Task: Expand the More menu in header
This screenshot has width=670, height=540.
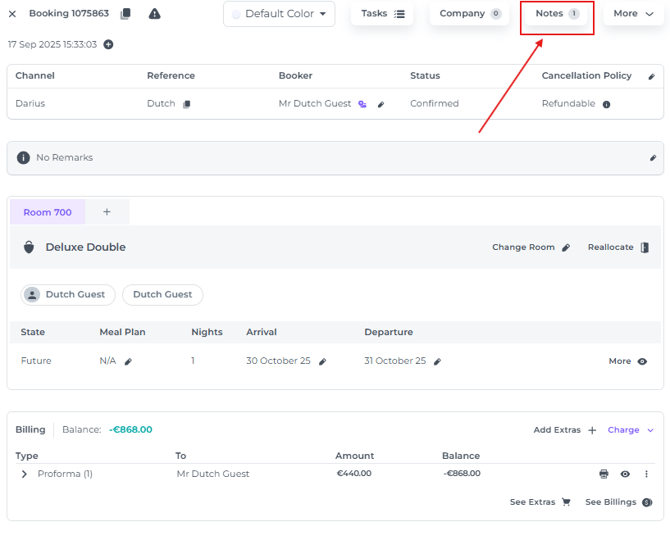Action: [633, 14]
